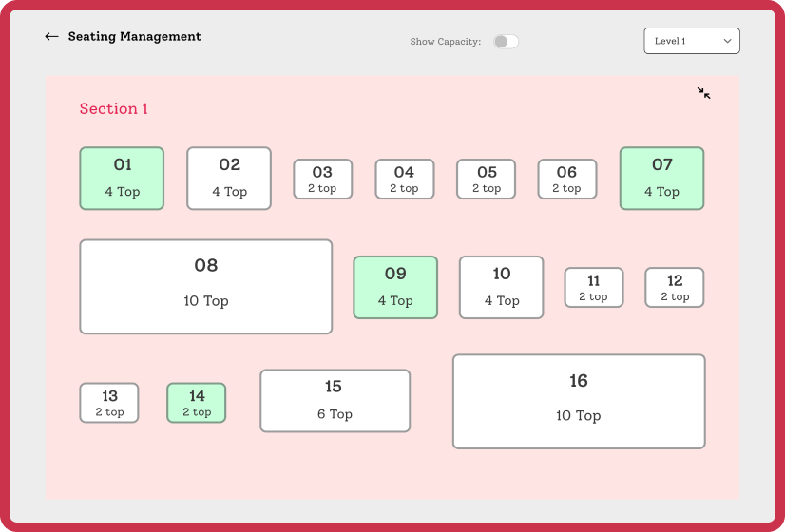Click the Section 1 heading
Image resolution: width=785 pixels, height=532 pixels.
click(x=113, y=109)
